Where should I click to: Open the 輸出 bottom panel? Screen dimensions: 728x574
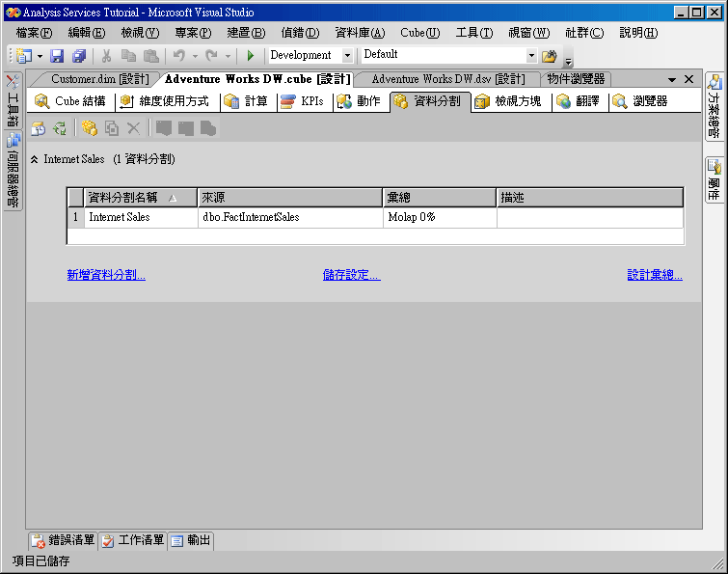191,540
